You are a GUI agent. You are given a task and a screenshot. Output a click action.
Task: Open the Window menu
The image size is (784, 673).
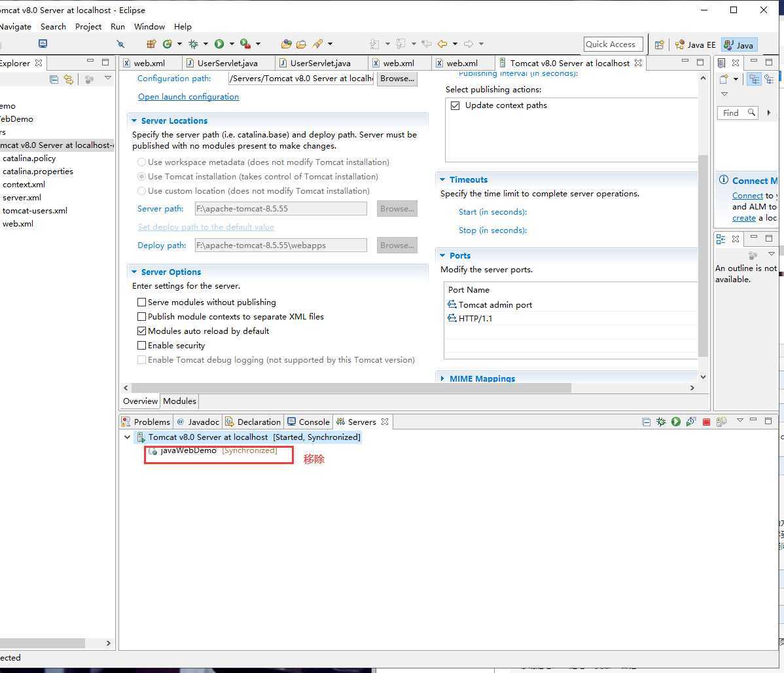(x=149, y=27)
